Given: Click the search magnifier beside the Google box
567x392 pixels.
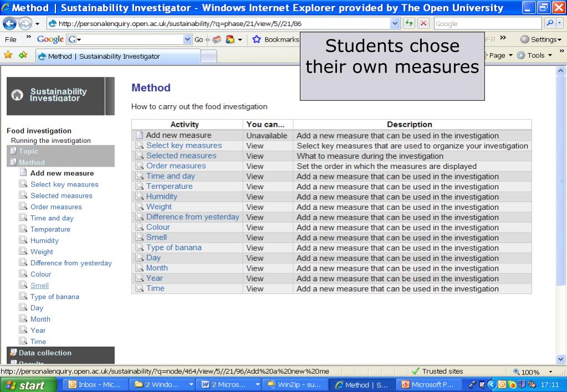Looking at the screenshot, I should click(x=550, y=23).
